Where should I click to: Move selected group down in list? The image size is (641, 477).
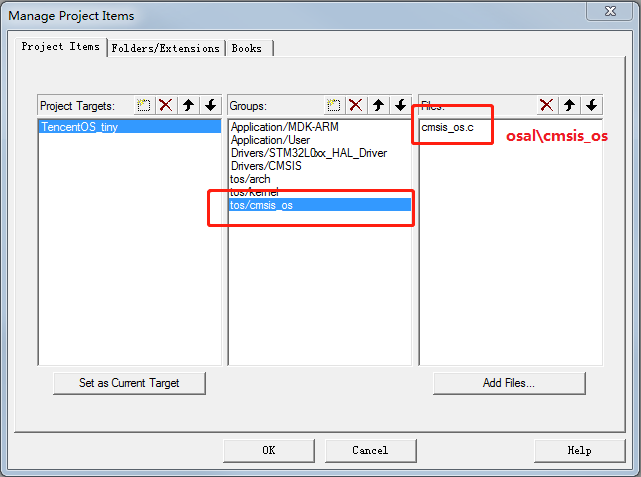coord(400,105)
